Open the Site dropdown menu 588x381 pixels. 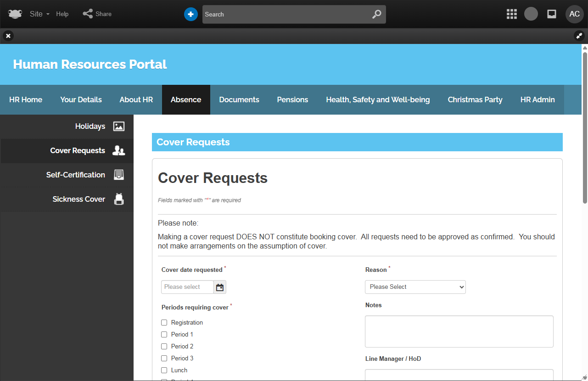[x=39, y=14]
